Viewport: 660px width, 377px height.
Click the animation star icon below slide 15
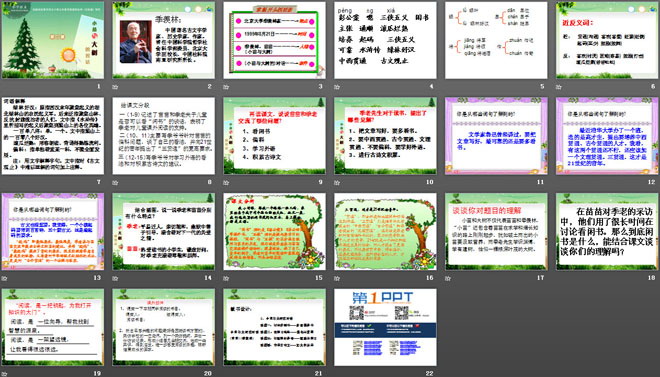pos(226,278)
